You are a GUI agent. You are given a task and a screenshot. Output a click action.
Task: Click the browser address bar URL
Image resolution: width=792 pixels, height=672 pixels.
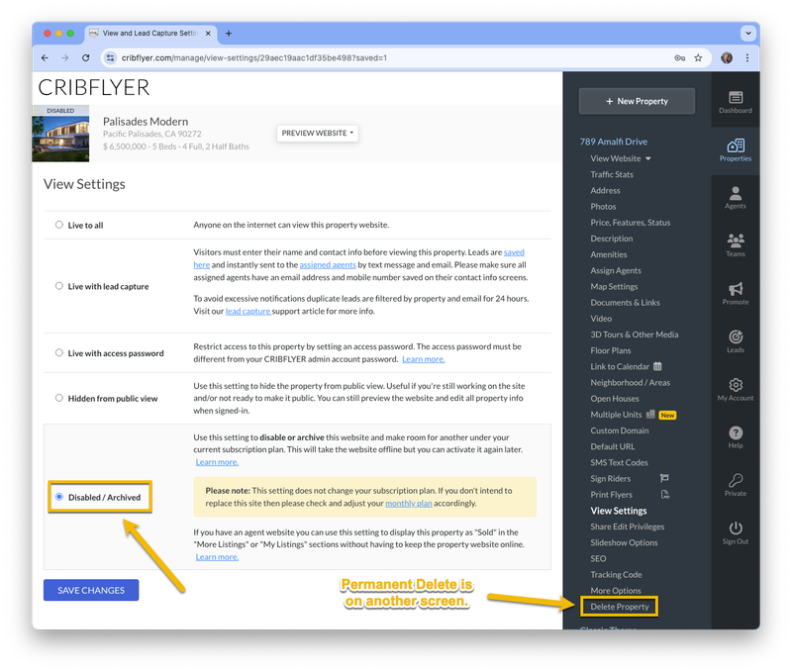[254, 58]
